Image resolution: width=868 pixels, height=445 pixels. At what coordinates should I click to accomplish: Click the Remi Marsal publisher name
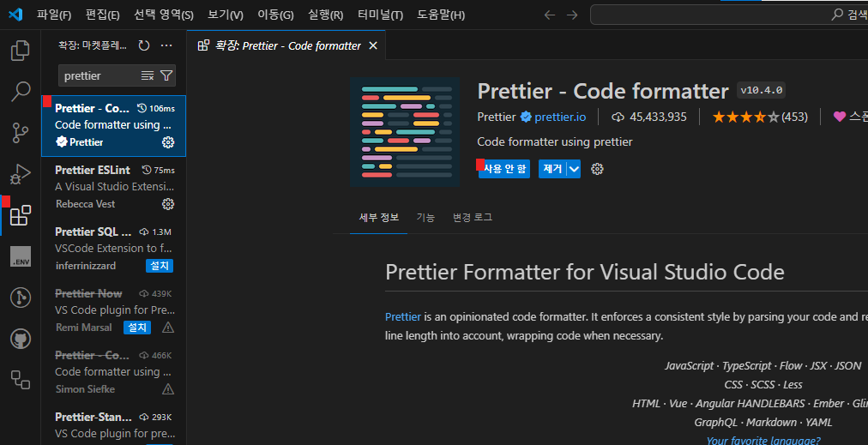click(83, 328)
